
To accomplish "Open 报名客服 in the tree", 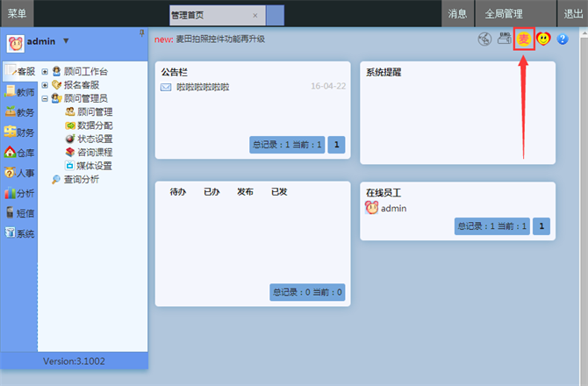I will point(82,85).
